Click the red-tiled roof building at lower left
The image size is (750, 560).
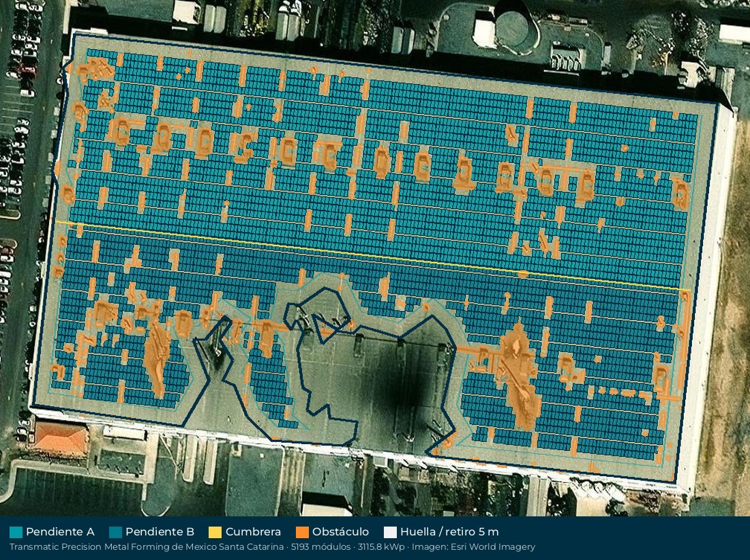click(x=61, y=437)
